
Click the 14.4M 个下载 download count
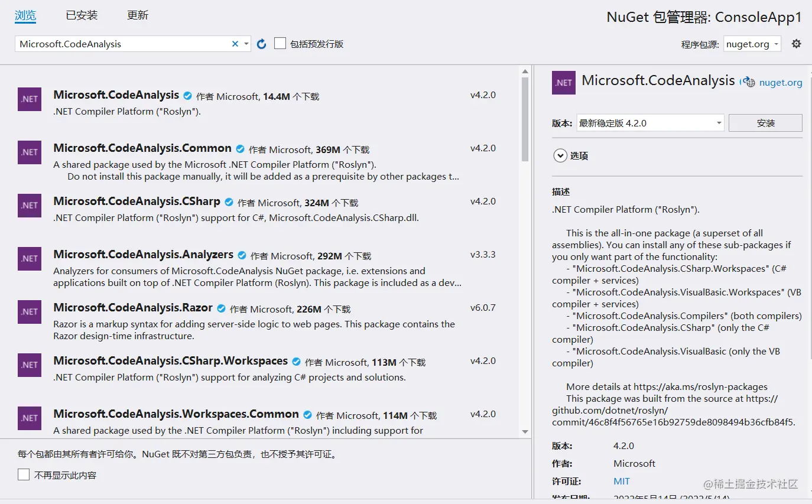tap(291, 96)
